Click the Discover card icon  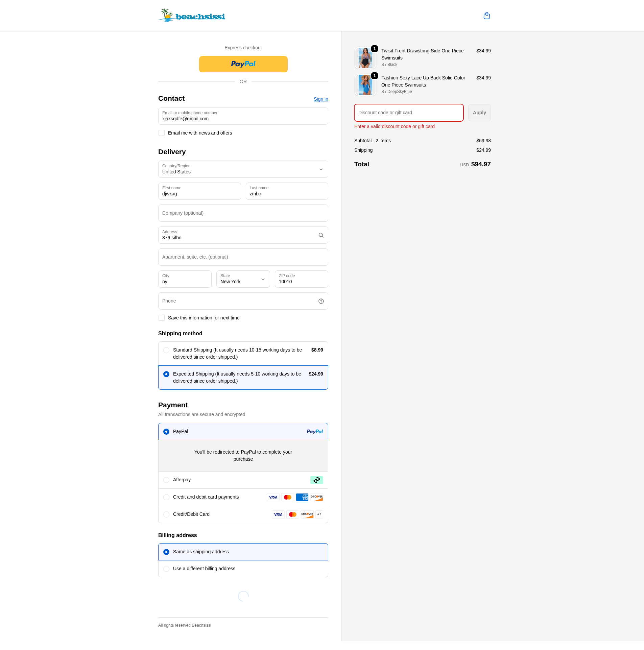click(x=317, y=497)
